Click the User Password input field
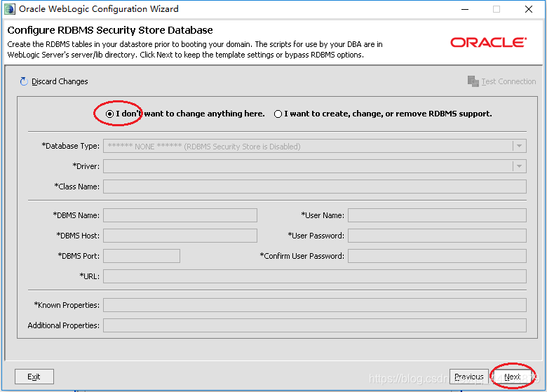 tap(437, 236)
